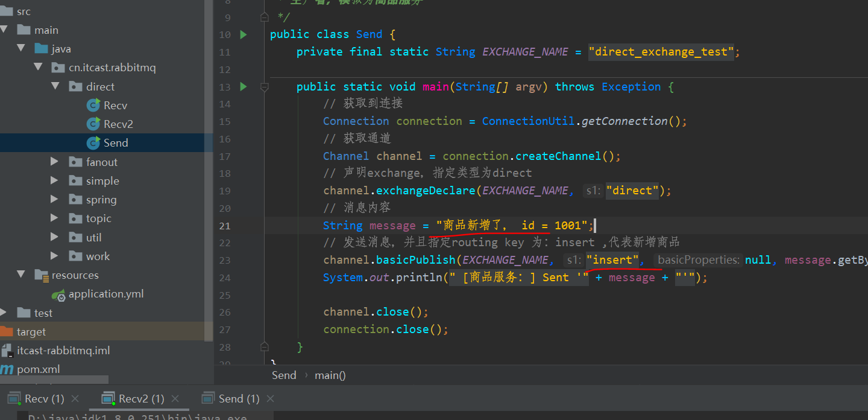The image size is (868, 420).
Task: Open Recv in the project tree
Action: (115, 106)
